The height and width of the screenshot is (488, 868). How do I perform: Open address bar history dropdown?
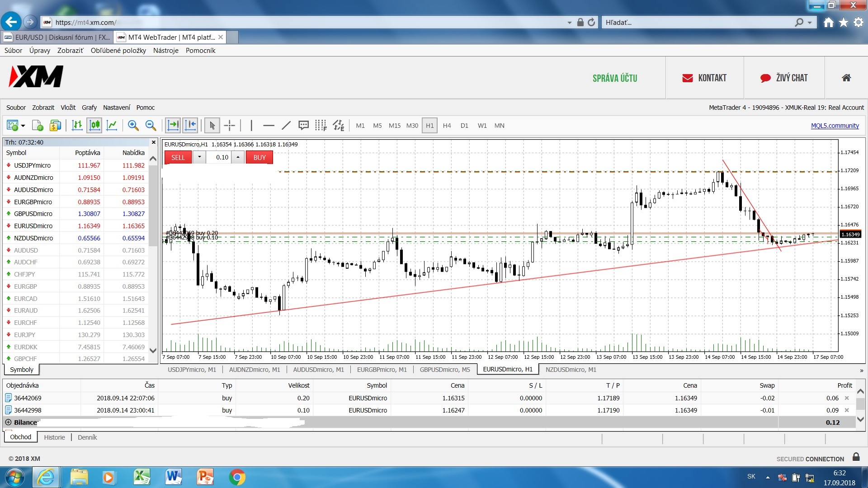(x=570, y=23)
